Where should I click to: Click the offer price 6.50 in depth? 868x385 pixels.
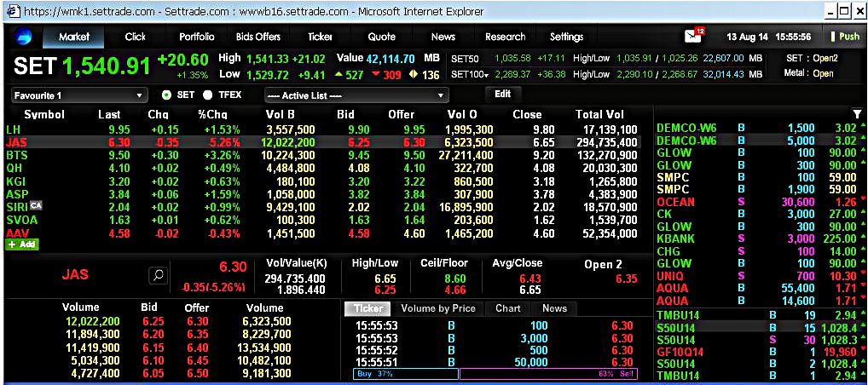[196, 374]
